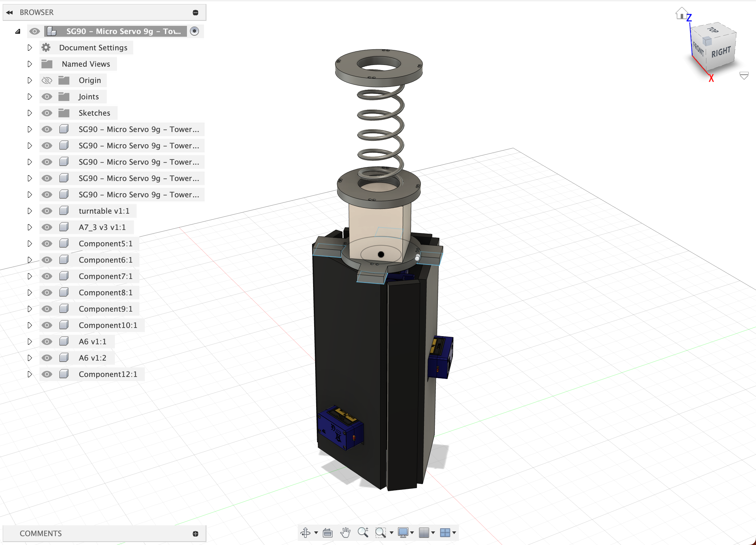Expand the Document Settings node

pyautogui.click(x=30, y=48)
